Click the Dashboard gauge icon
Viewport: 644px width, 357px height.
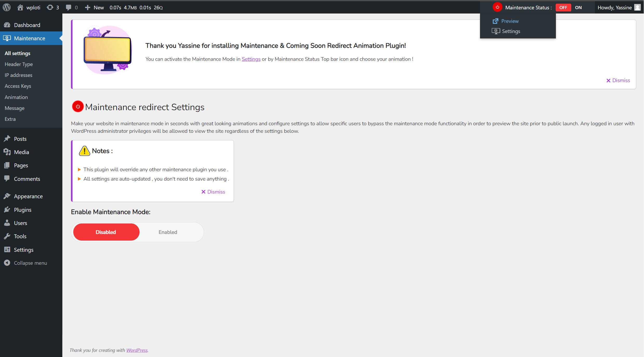[7, 25]
